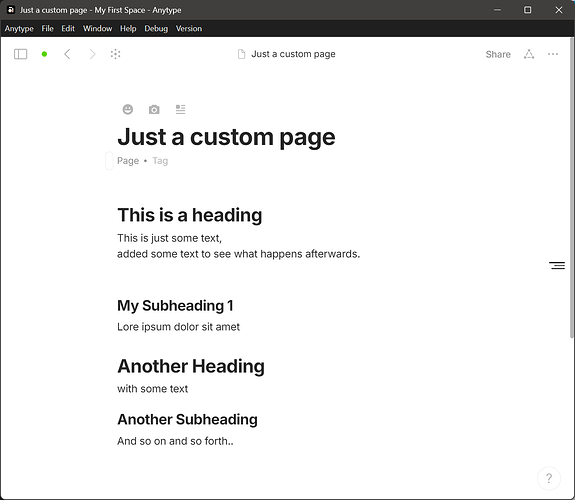Open the relations triangle icon in header

click(529, 54)
